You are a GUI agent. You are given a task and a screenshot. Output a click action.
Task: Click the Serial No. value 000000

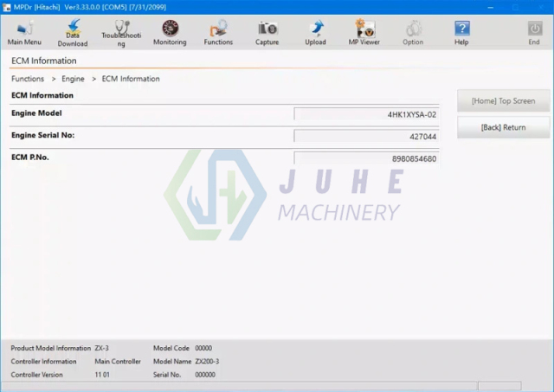[205, 375]
